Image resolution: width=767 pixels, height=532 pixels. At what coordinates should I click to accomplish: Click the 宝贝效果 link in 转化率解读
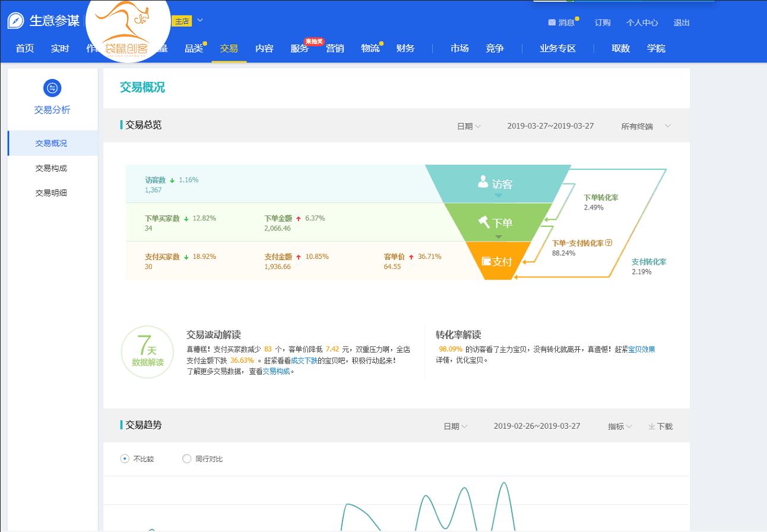click(642, 349)
